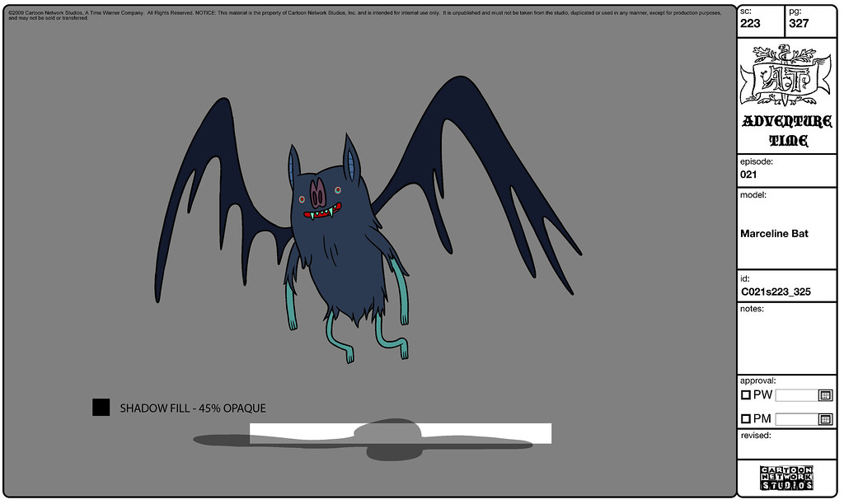Check the PM approval checkbox
This screenshot has width=844, height=504.
coord(745,418)
